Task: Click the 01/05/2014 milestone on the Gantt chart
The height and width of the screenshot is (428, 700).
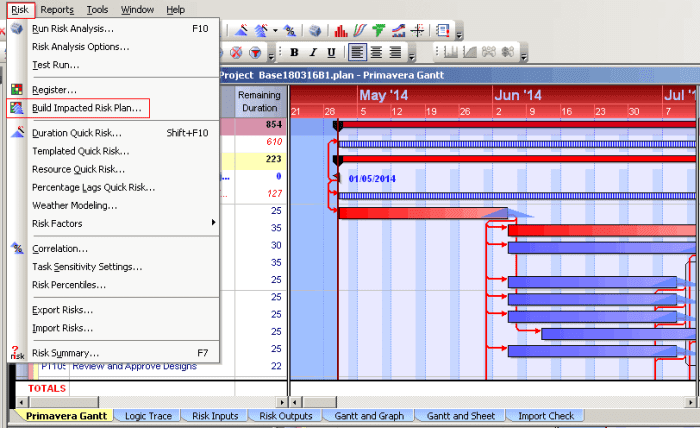Action: pos(338,179)
